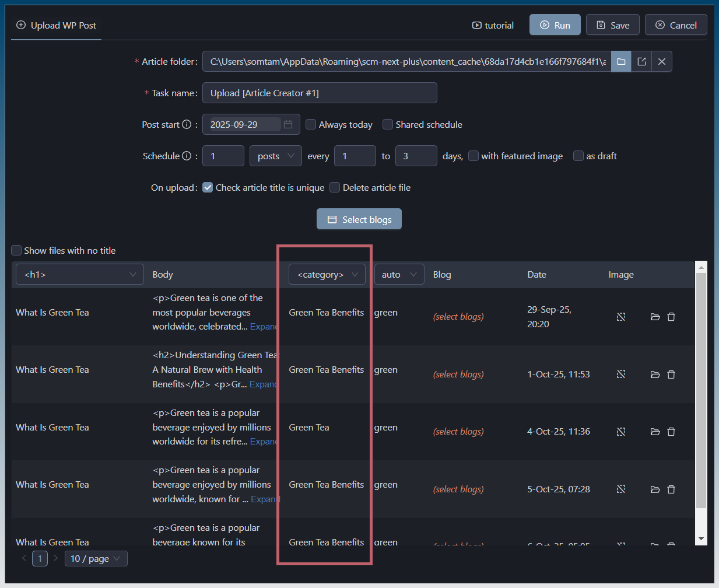Image resolution: width=719 pixels, height=588 pixels.
Task: Delete the 4-Oct-25 article with trash icon
Action: (671, 432)
